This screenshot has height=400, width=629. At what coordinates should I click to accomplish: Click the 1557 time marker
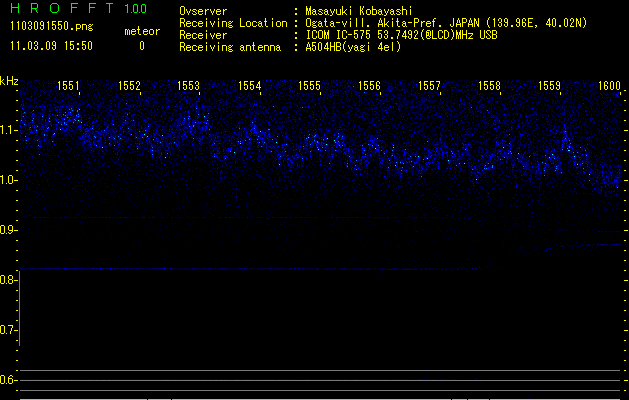(x=429, y=86)
